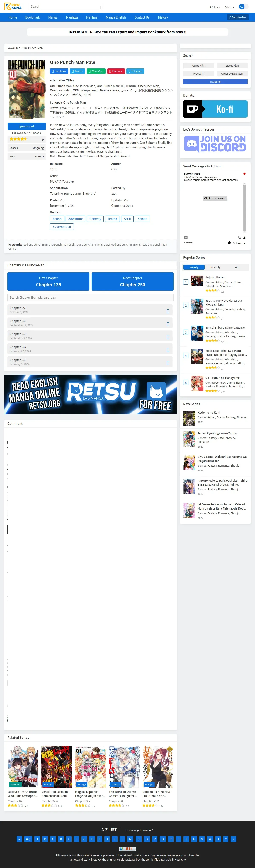The image size is (255, 868).
Task: Share on Facebook
Action: (59, 71)
